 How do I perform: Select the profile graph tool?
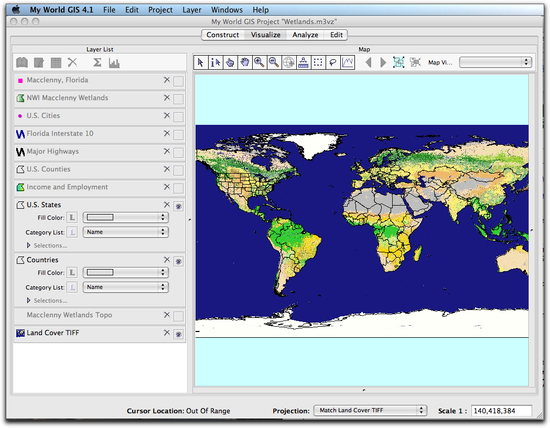348,62
